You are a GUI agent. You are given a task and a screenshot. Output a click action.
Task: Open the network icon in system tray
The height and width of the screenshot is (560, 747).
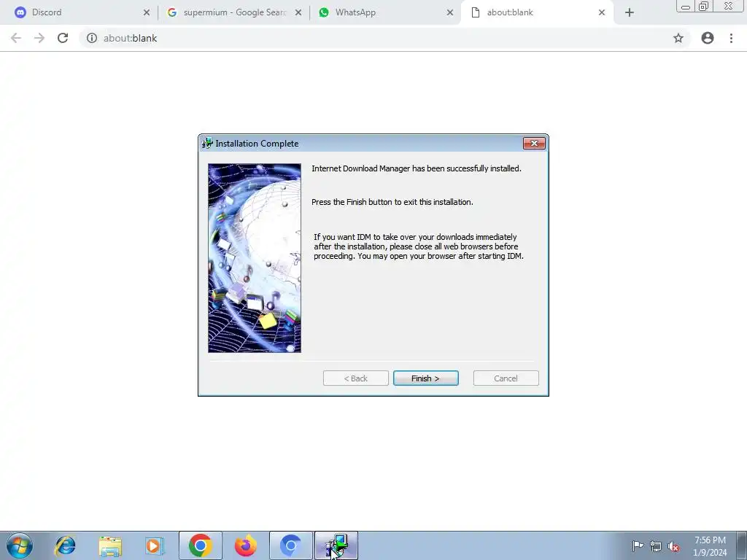click(x=656, y=546)
